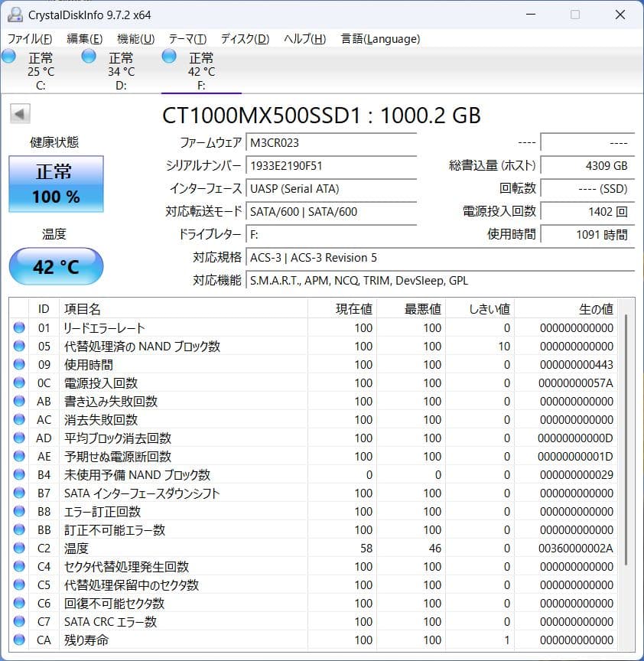
Task: Click status icon of ID 05 row
Action: (19, 346)
